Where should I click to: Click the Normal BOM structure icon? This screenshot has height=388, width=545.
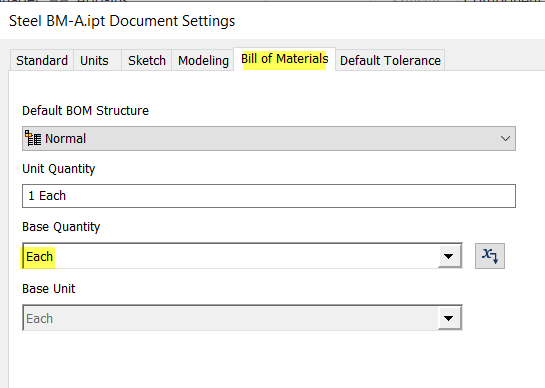click(33, 138)
